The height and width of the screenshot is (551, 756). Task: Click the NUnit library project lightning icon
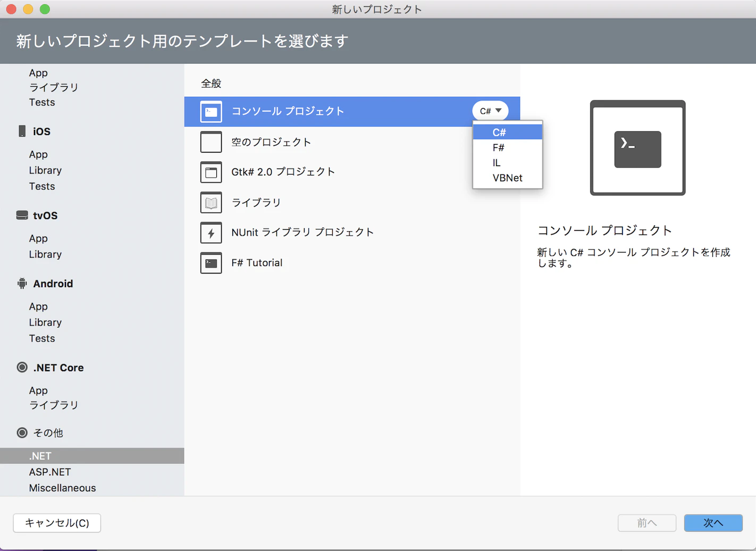click(211, 232)
